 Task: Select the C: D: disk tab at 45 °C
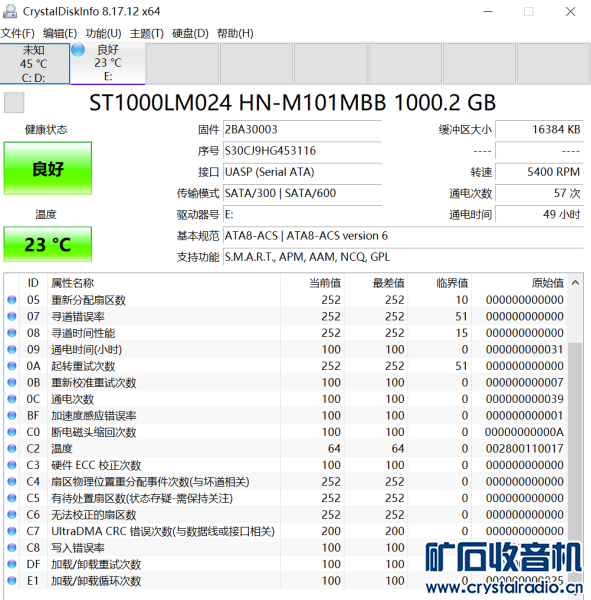pyautogui.click(x=35, y=64)
